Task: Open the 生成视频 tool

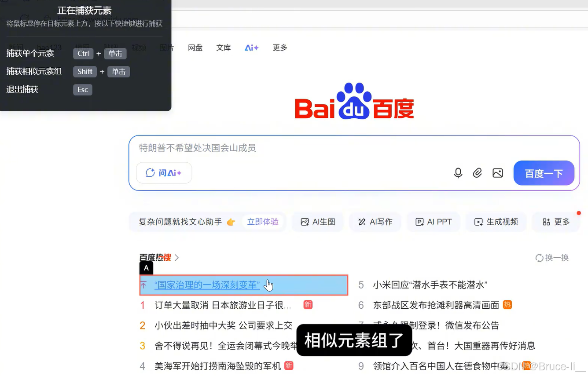Action: [496, 222]
